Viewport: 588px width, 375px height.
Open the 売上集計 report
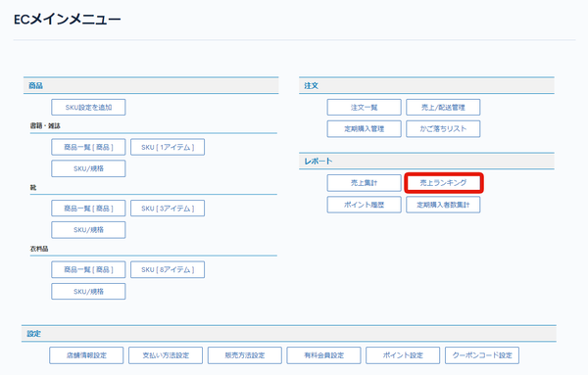[365, 183]
